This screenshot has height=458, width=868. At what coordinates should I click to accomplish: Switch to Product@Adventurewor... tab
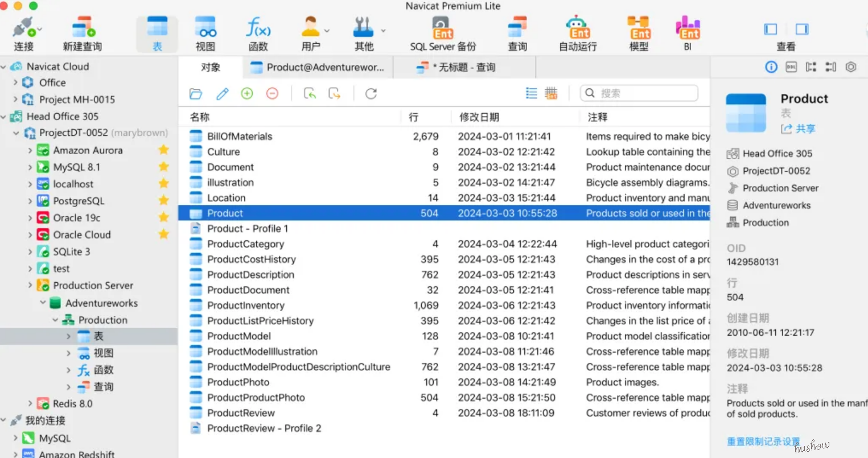click(316, 68)
